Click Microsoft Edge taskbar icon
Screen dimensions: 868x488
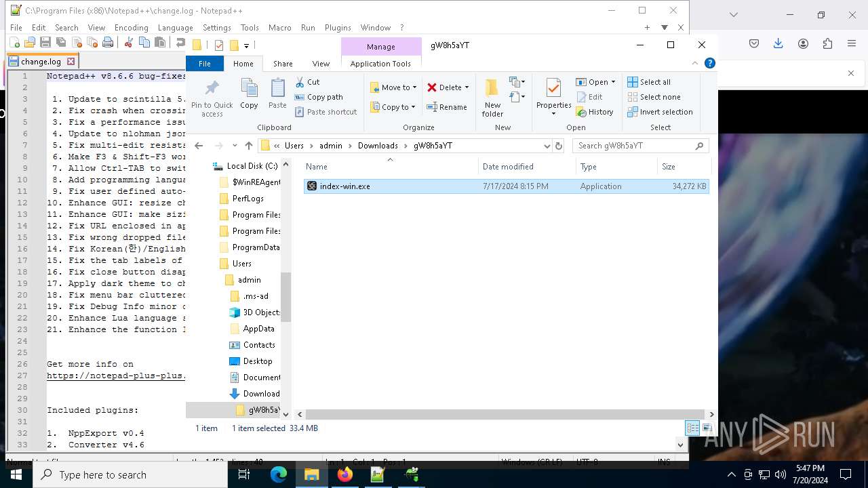(279, 474)
